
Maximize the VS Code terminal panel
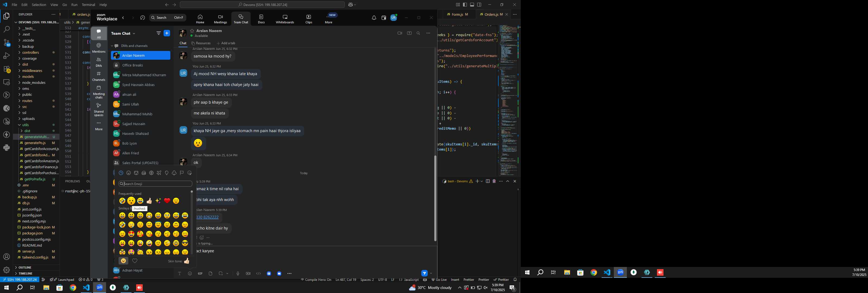[508, 181]
